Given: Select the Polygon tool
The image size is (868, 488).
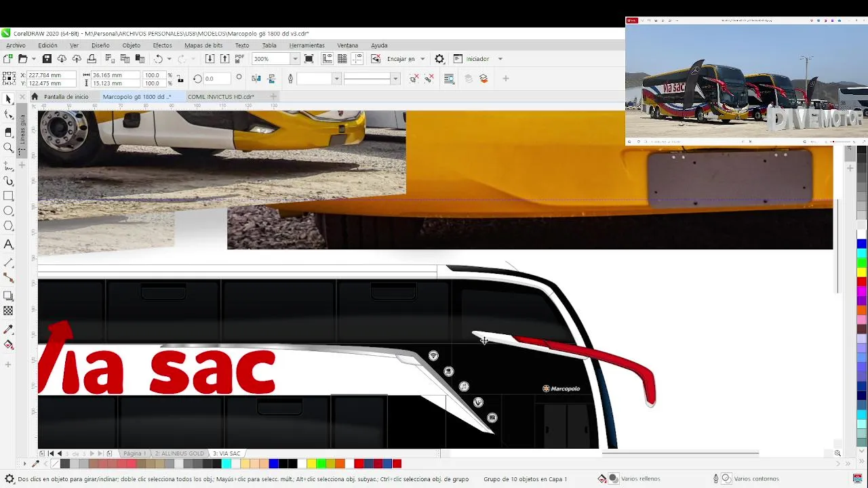Looking at the screenshot, I should 8,226.
